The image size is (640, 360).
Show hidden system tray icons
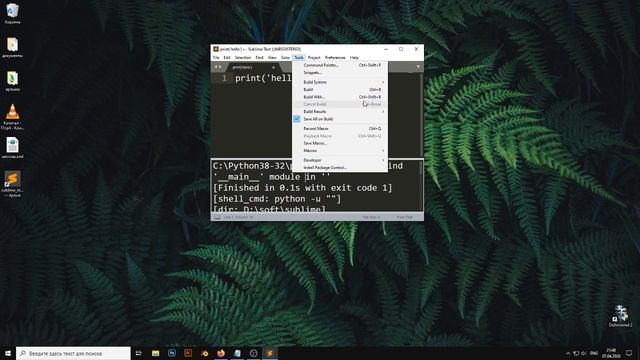[x=568, y=353]
